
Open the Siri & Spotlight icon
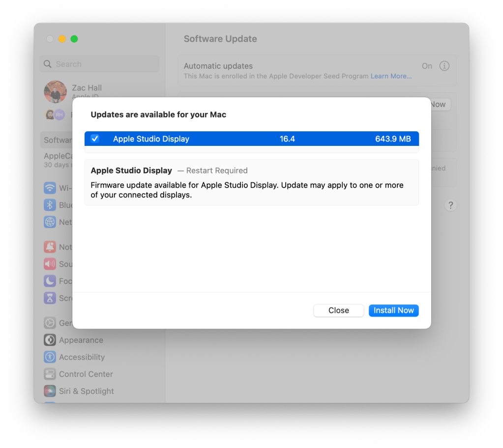(50, 391)
